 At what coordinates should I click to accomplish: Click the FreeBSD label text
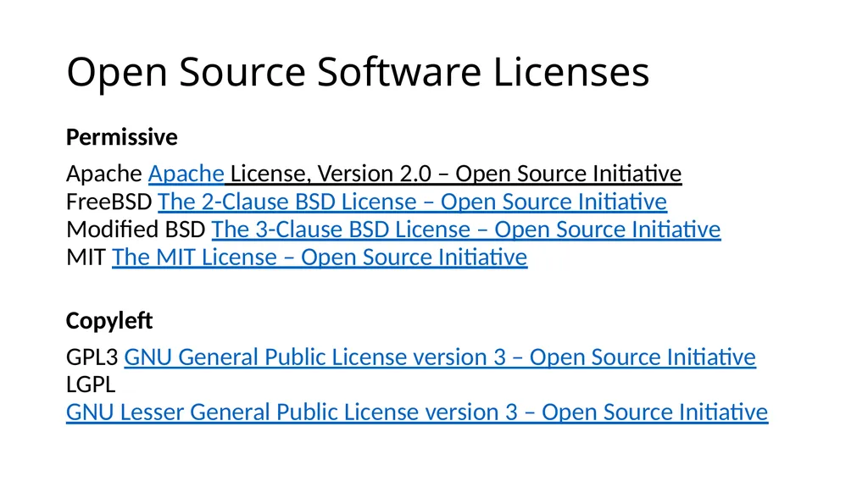point(109,202)
